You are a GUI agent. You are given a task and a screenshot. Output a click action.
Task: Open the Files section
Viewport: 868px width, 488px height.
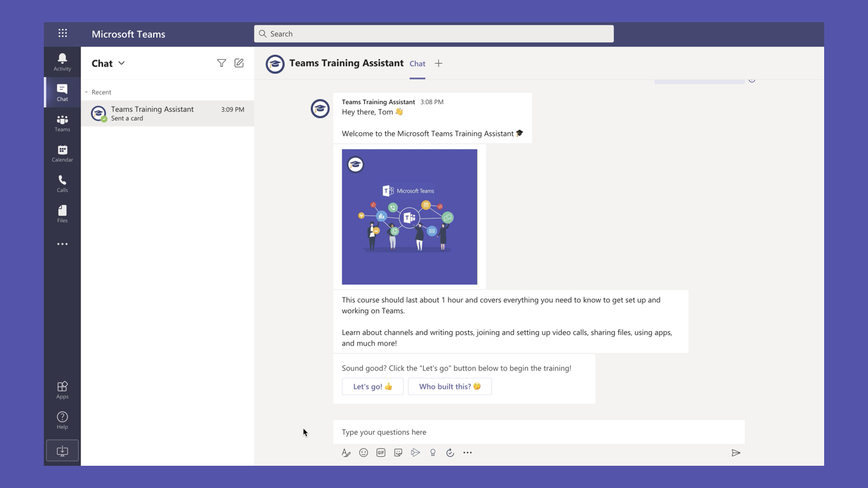(62, 213)
